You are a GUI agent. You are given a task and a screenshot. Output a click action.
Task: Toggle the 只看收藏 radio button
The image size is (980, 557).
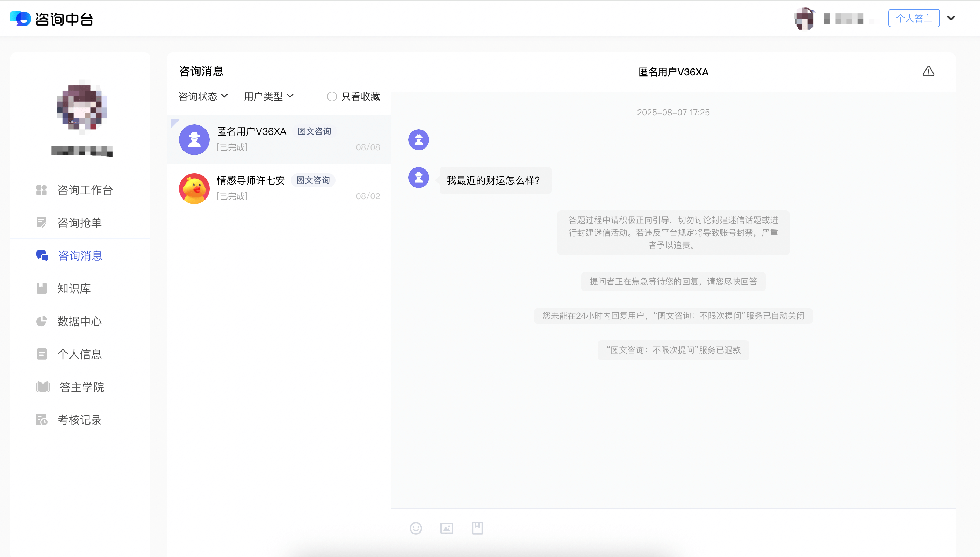pos(332,96)
